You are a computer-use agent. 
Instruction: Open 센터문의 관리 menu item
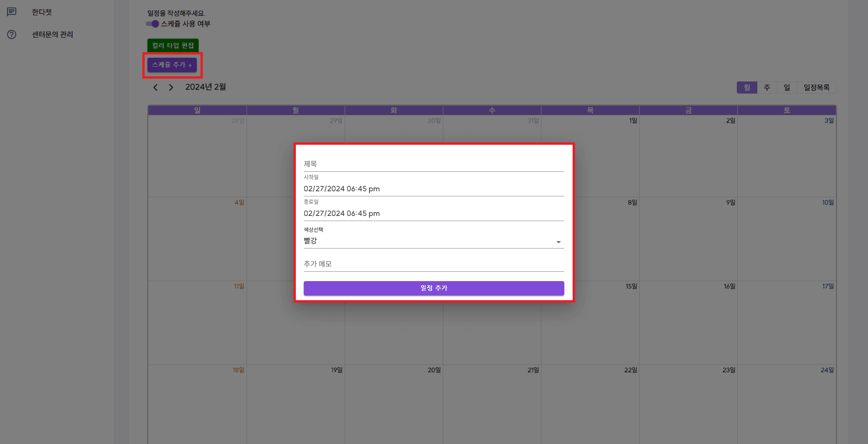53,34
